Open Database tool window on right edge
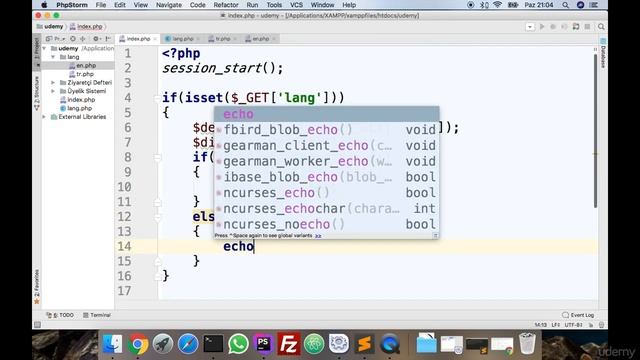This screenshot has height=360, width=640. point(603,54)
